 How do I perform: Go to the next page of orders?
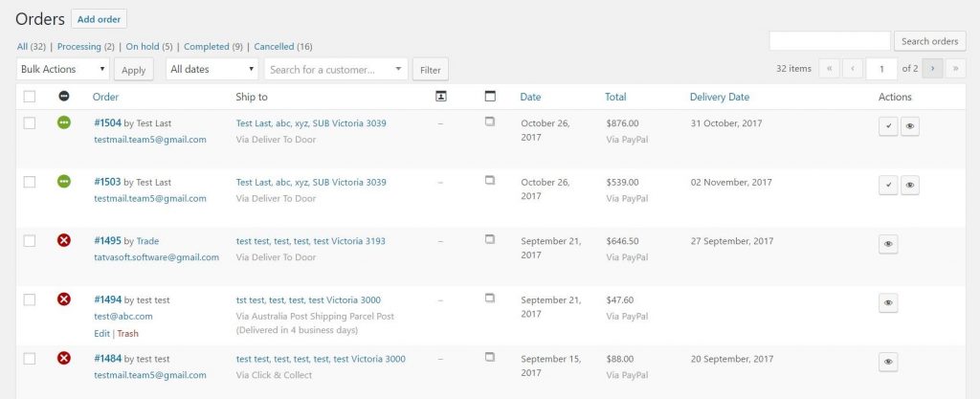coord(931,69)
